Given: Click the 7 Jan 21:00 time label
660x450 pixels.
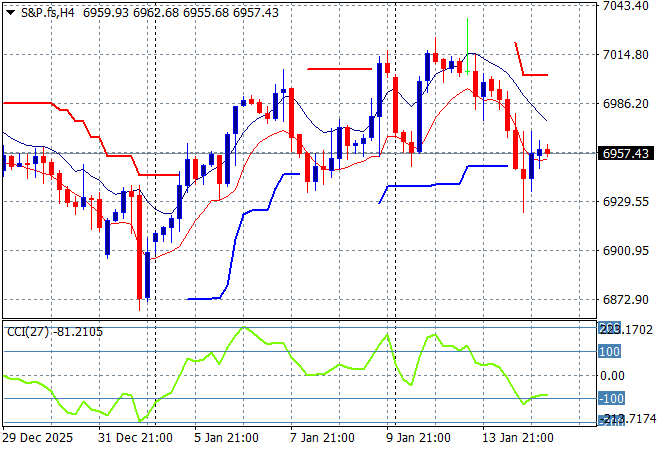Looking at the screenshot, I should (x=322, y=438).
